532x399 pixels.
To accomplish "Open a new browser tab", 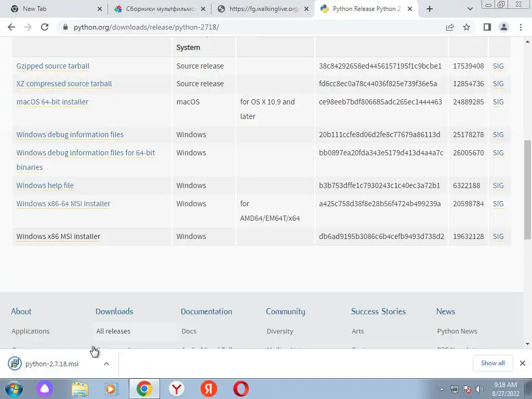I will pyautogui.click(x=430, y=9).
